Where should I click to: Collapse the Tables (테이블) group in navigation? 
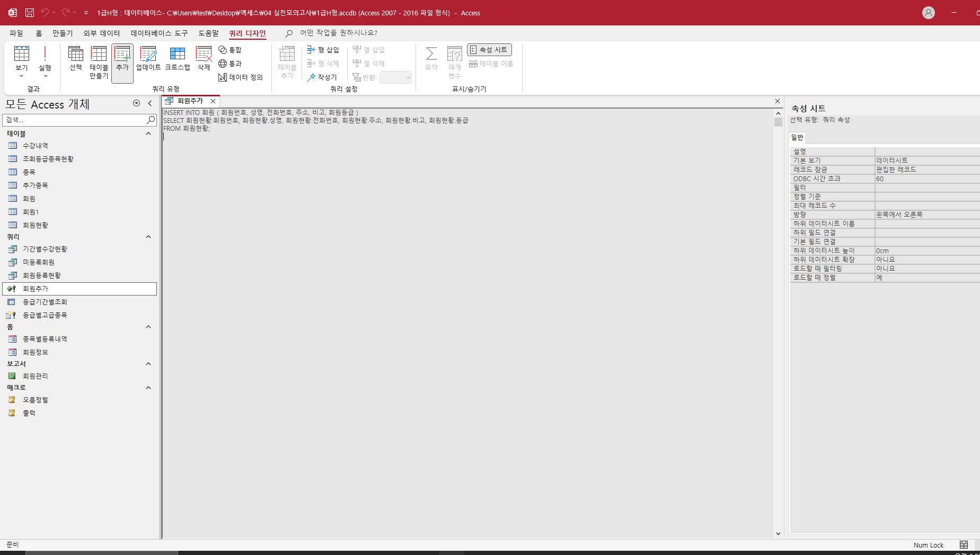click(x=148, y=134)
